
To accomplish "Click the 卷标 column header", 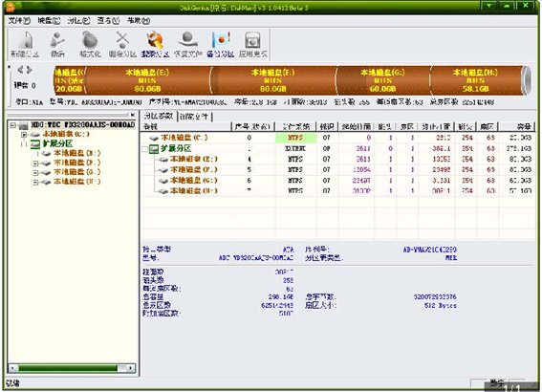I will click(186, 127).
